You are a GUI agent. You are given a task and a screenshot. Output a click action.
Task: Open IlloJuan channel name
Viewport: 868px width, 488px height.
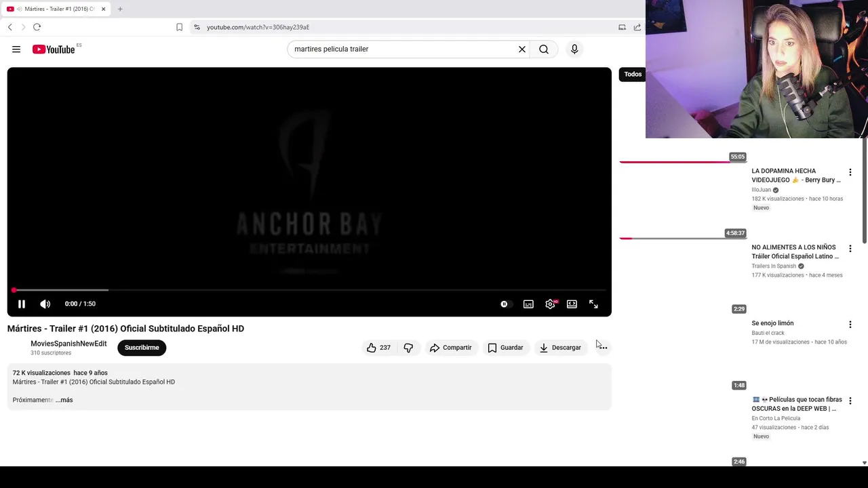[x=762, y=190]
